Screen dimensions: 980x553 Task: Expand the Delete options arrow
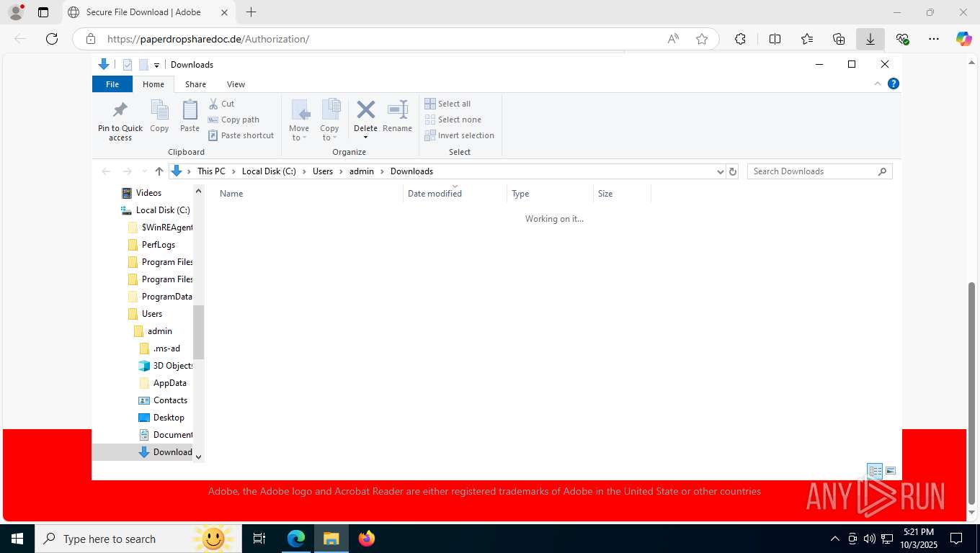pyautogui.click(x=365, y=138)
